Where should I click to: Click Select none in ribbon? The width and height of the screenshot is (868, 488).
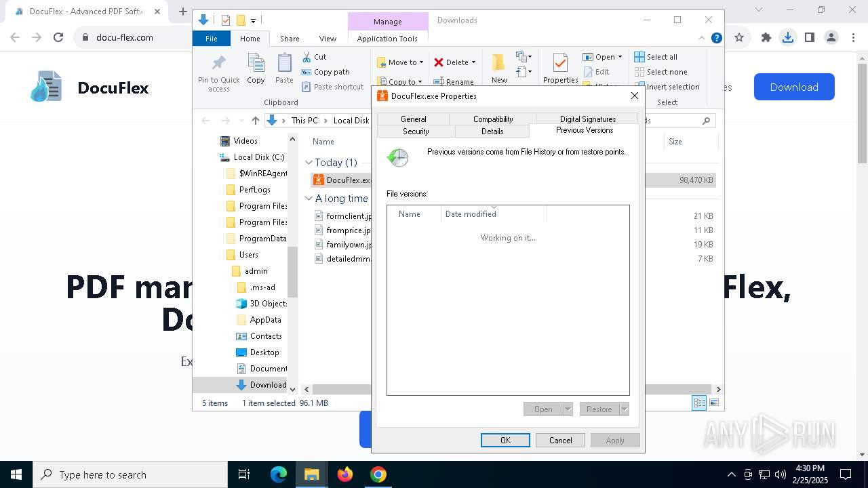tap(661, 72)
